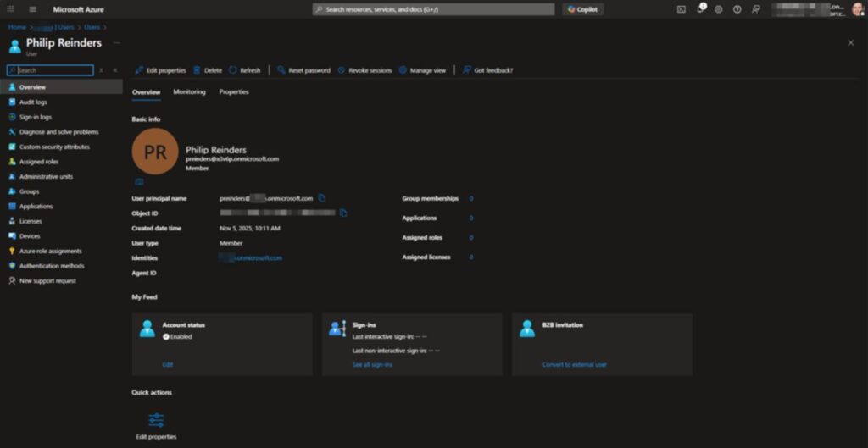Viewport: 868px width, 448px height.
Task: Click Refresh in the toolbar
Action: tap(245, 70)
